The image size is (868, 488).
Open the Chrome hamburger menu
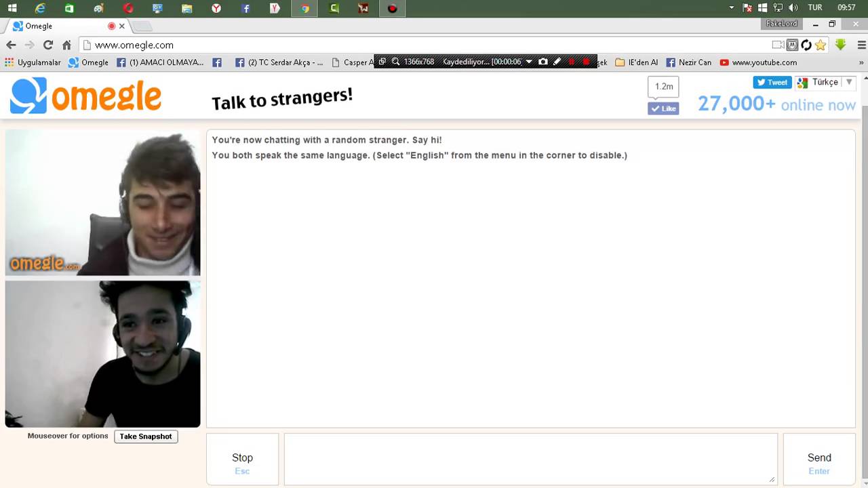point(861,45)
